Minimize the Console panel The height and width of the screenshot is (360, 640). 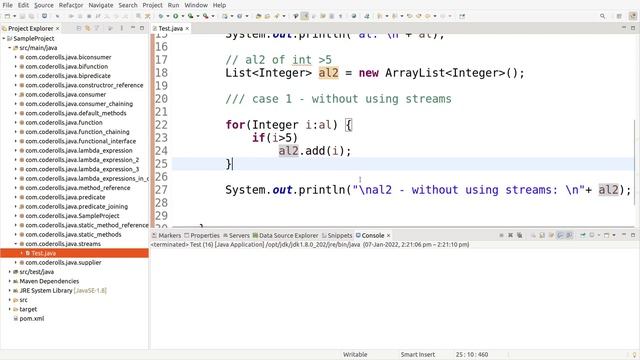(x=624, y=235)
